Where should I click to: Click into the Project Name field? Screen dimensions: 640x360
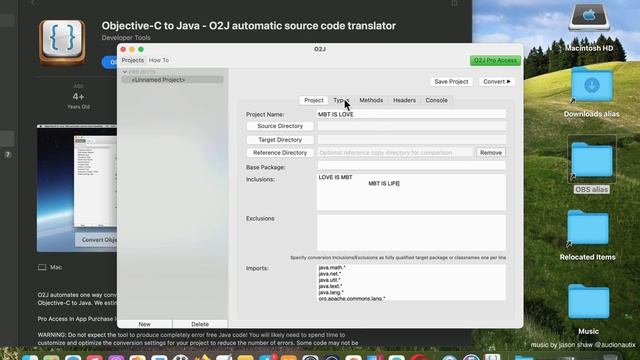click(x=411, y=114)
